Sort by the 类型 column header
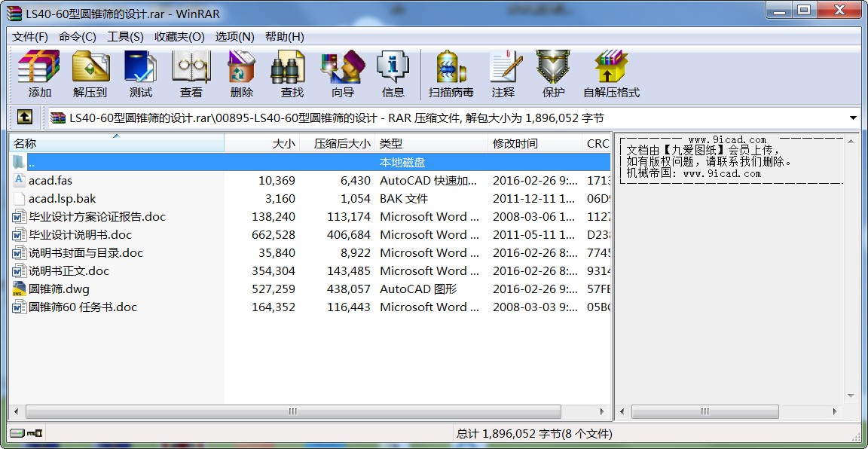The width and height of the screenshot is (868, 449). point(431,143)
